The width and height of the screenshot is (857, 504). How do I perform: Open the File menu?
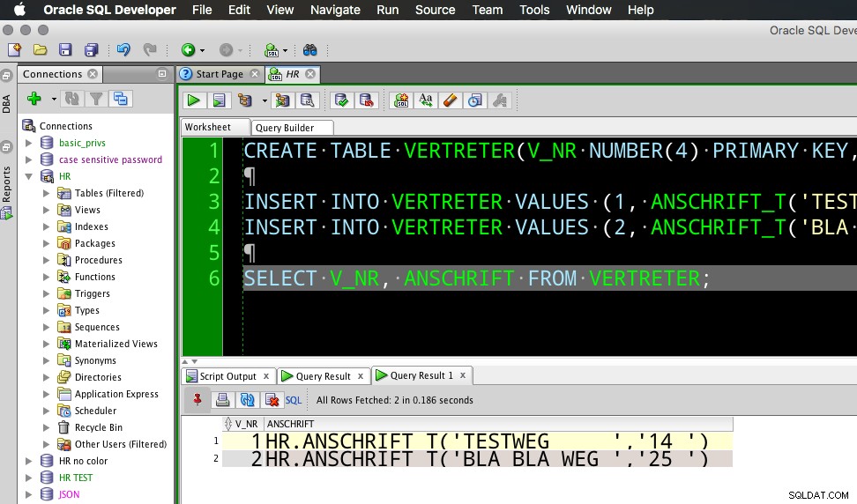coord(202,10)
